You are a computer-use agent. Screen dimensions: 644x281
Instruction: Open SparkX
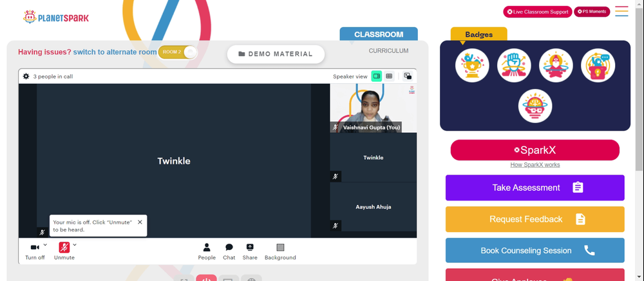click(535, 150)
